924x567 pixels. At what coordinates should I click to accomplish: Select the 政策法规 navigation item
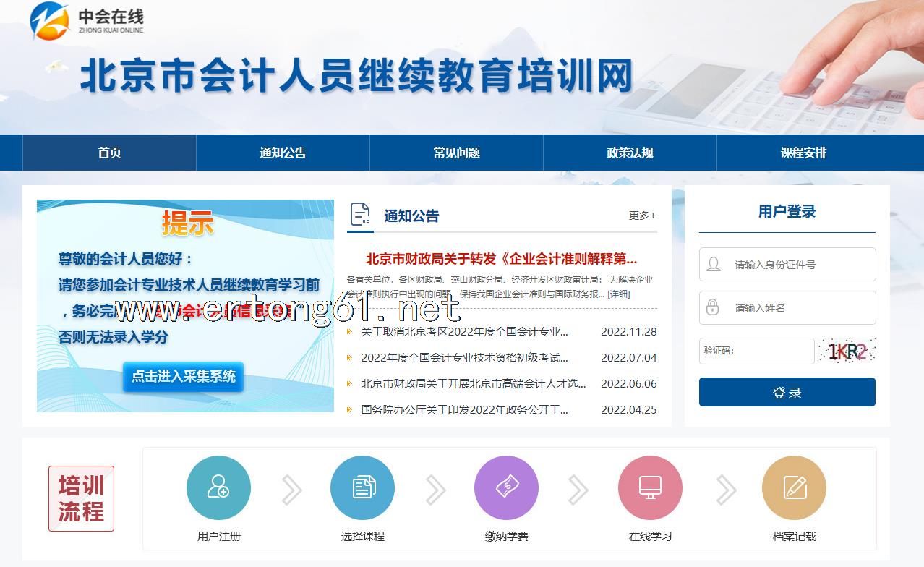pyautogui.click(x=630, y=153)
